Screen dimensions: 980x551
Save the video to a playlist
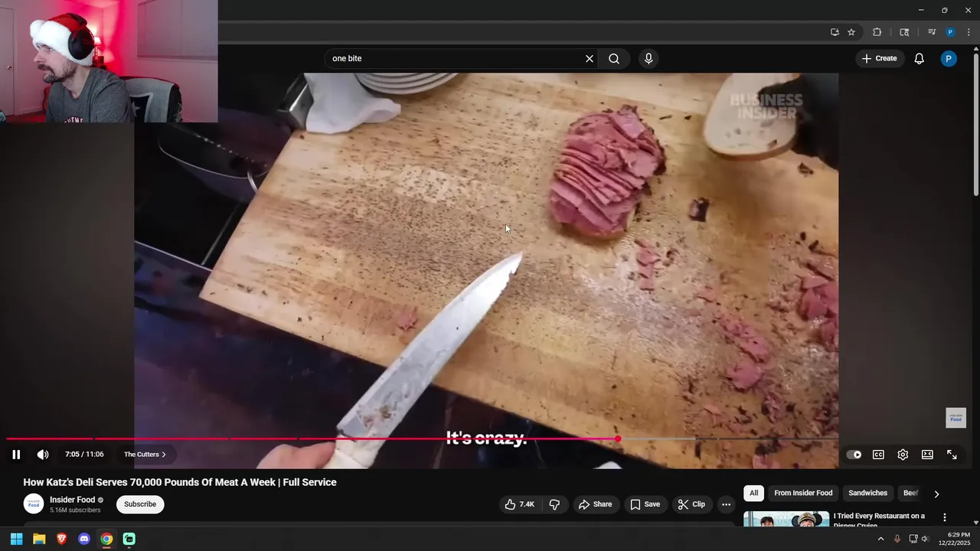[645, 504]
